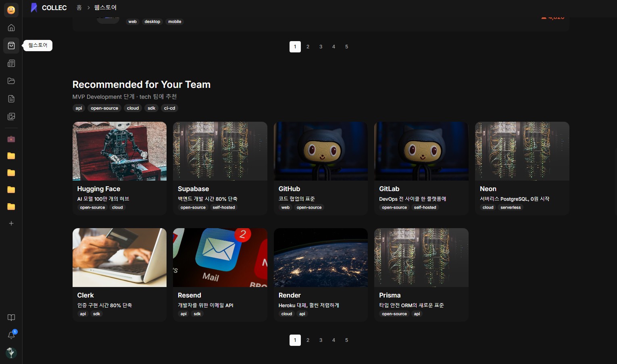Click the open folder outline sidebar icon
The height and width of the screenshot is (364, 617).
pyautogui.click(x=11, y=81)
